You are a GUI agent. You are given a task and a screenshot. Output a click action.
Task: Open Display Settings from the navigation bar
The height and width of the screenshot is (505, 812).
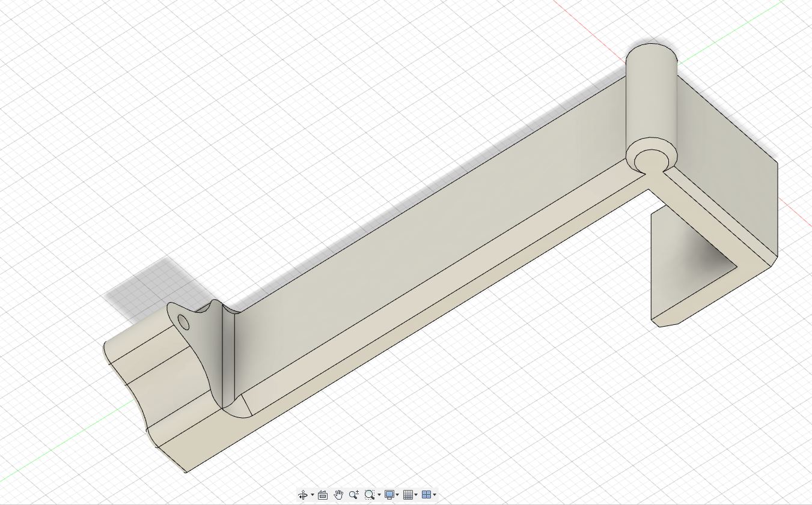(x=391, y=494)
